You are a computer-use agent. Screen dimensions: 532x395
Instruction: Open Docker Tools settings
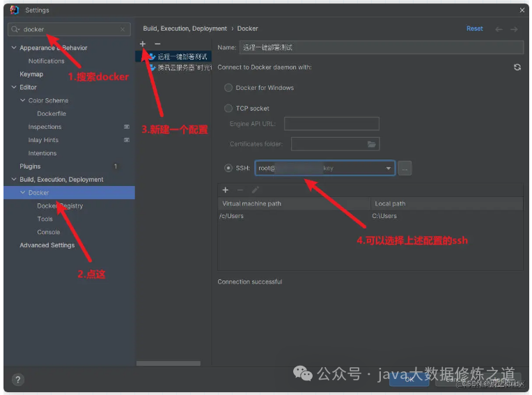[x=45, y=219]
